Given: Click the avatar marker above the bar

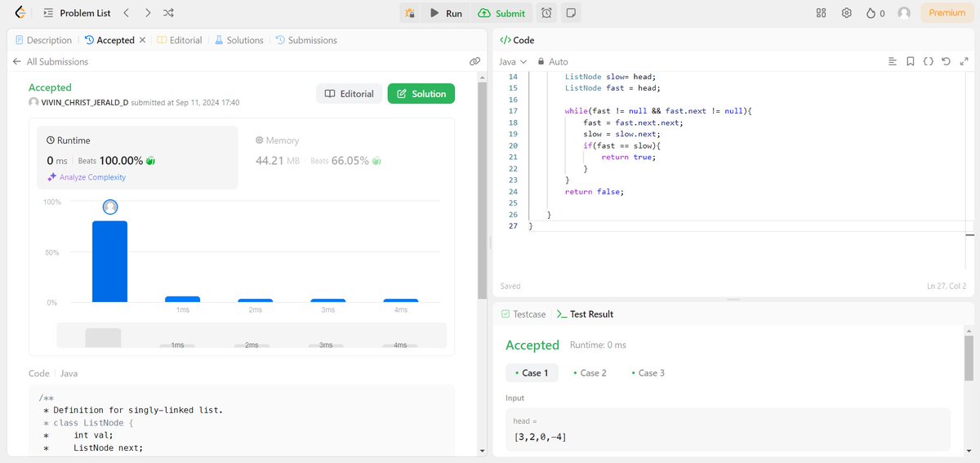Looking at the screenshot, I should pyautogui.click(x=110, y=207).
